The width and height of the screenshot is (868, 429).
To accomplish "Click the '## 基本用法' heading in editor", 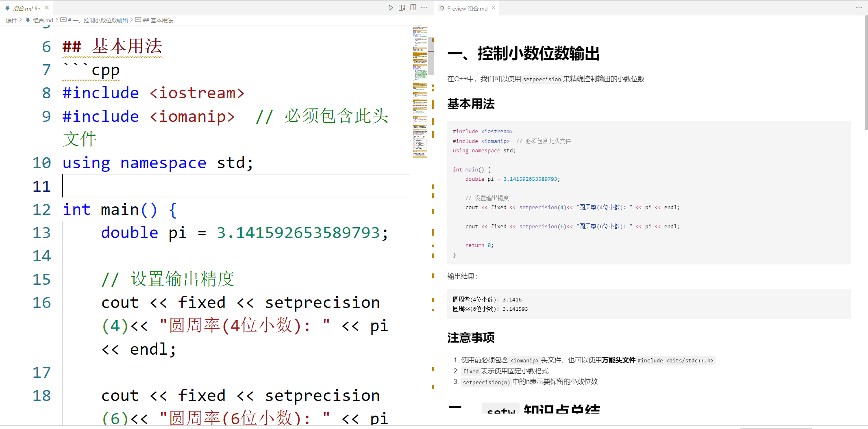I will pos(112,46).
